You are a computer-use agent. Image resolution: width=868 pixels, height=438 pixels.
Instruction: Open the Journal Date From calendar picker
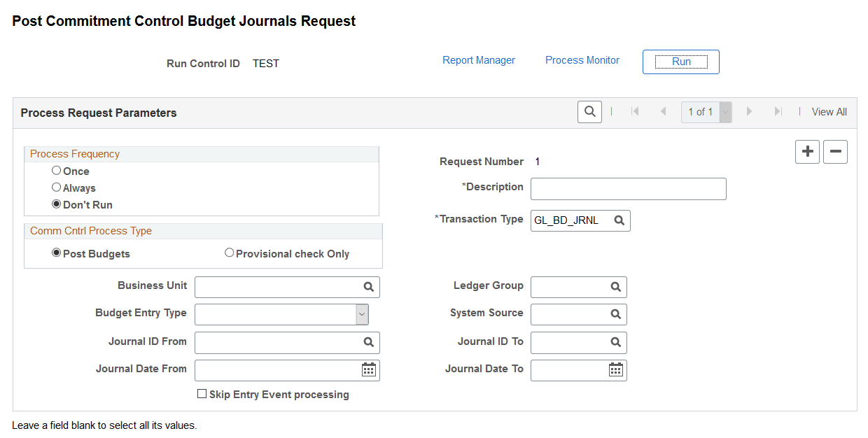point(368,369)
